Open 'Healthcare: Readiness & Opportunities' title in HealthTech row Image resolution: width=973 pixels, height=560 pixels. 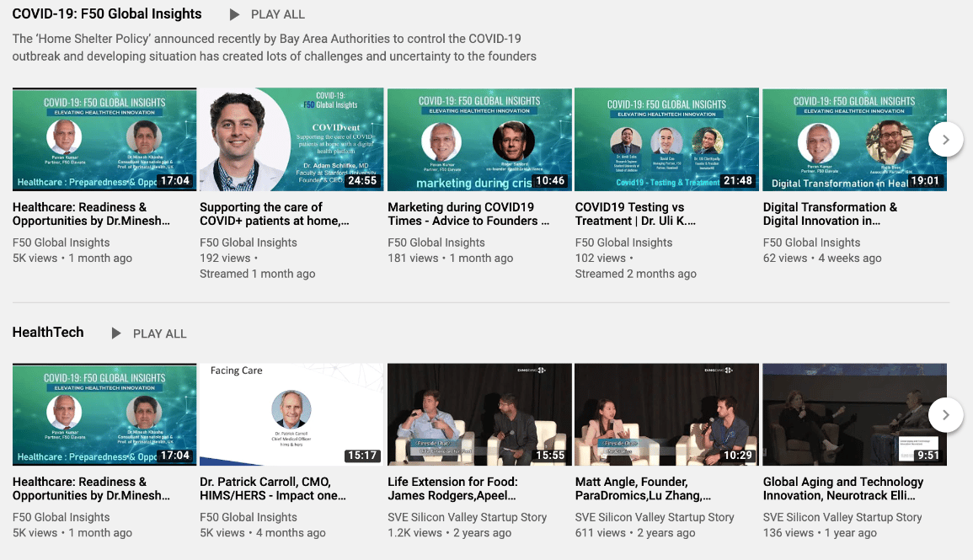(x=91, y=488)
